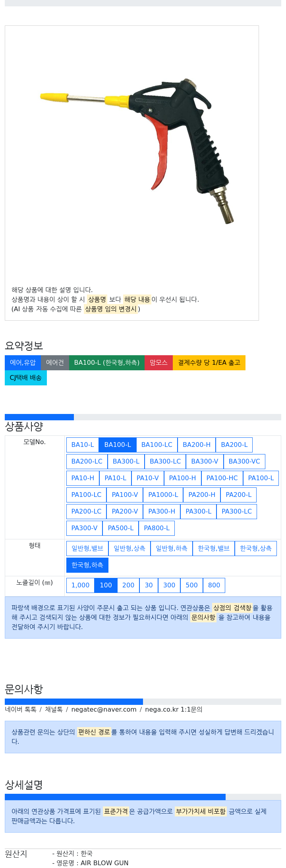Choose model PA800-L

coord(157,528)
